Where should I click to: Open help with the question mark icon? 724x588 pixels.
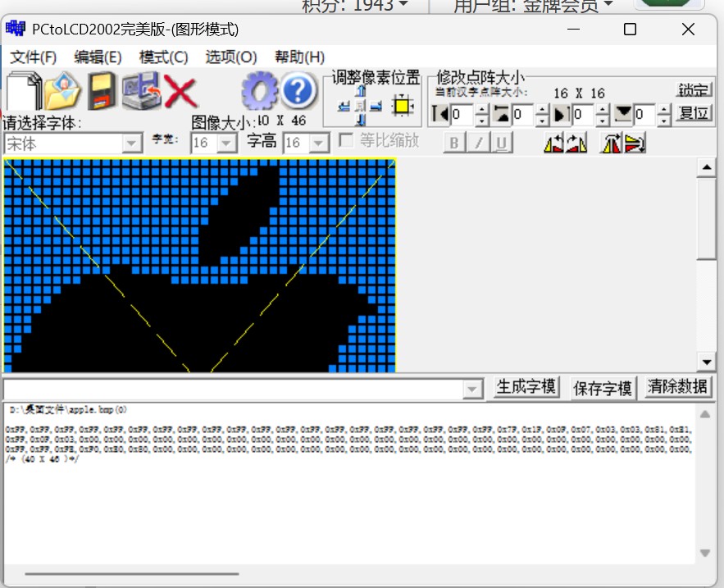pos(298,90)
